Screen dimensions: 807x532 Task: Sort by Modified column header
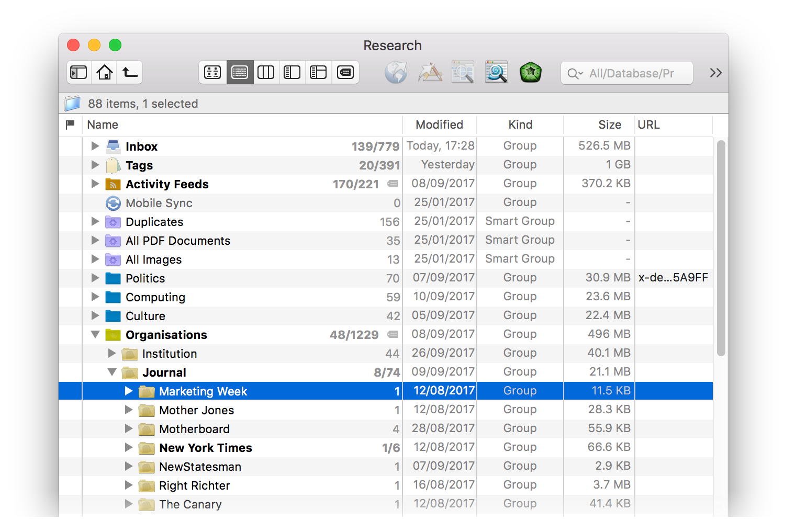(440, 124)
